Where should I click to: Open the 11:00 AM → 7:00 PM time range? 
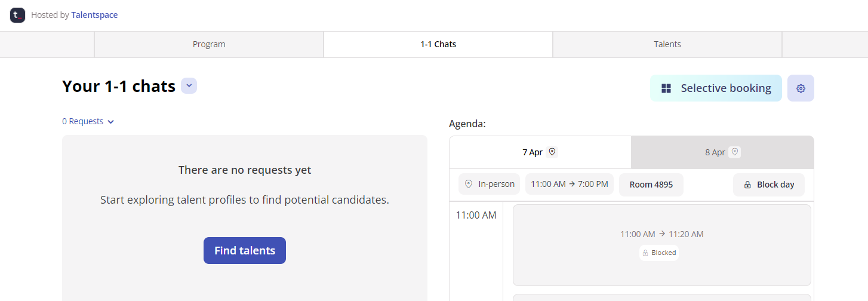[570, 184]
